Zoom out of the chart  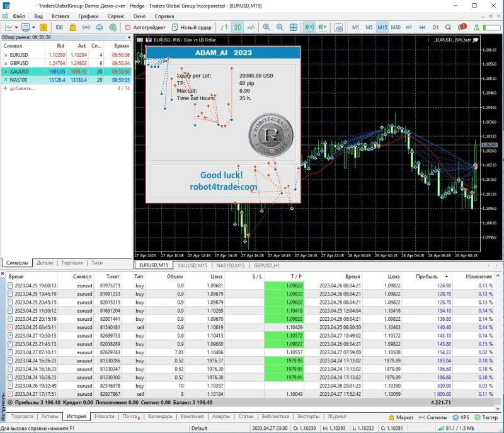pyautogui.click(x=280, y=27)
